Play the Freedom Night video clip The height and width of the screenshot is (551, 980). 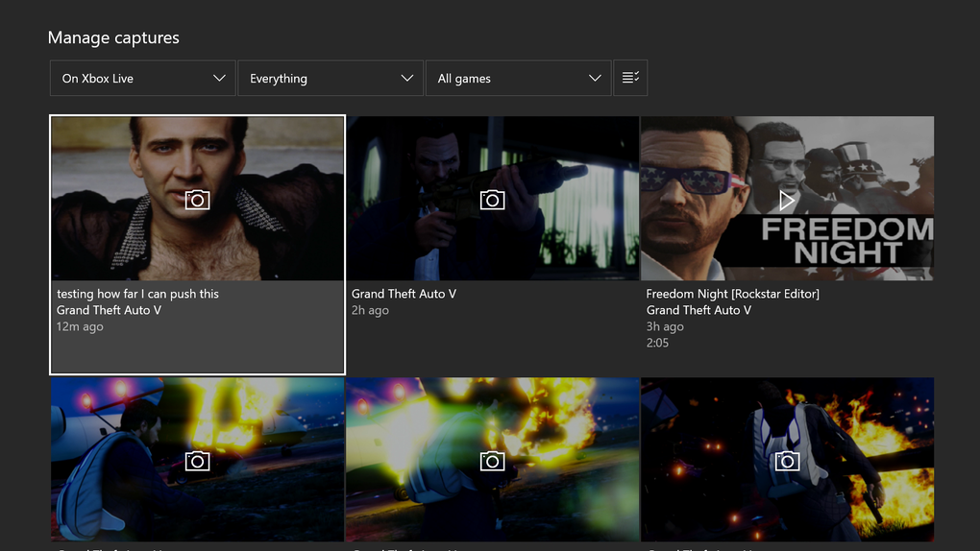point(786,201)
